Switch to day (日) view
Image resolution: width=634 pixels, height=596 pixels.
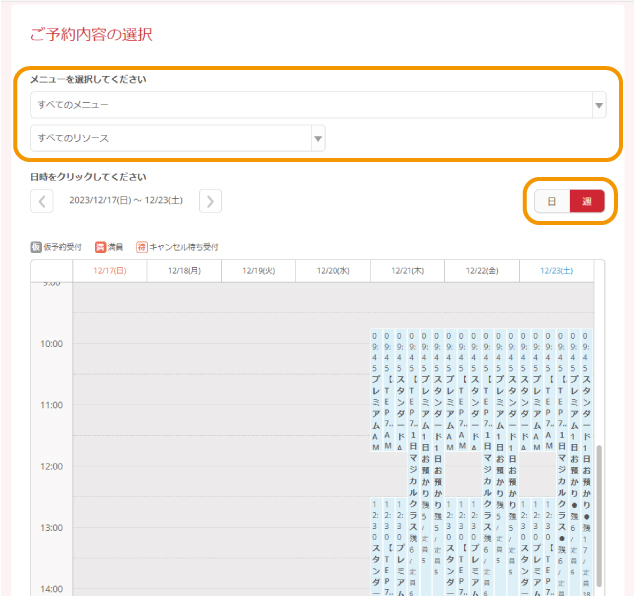pyautogui.click(x=552, y=201)
